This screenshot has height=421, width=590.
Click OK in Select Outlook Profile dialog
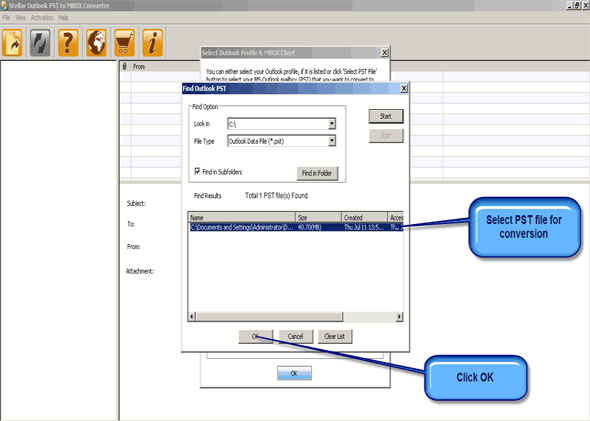[294, 373]
